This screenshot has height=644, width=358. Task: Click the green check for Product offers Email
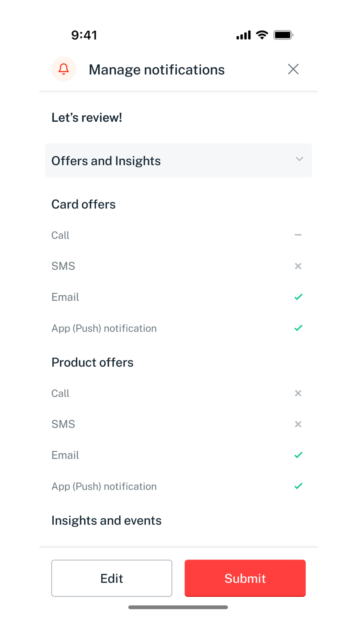pos(298,455)
